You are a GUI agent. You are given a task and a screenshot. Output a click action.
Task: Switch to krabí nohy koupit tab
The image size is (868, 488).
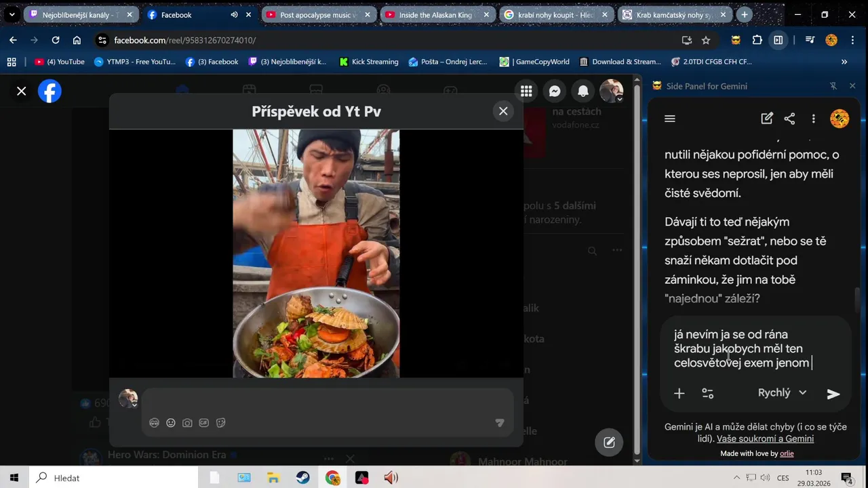click(x=555, y=14)
